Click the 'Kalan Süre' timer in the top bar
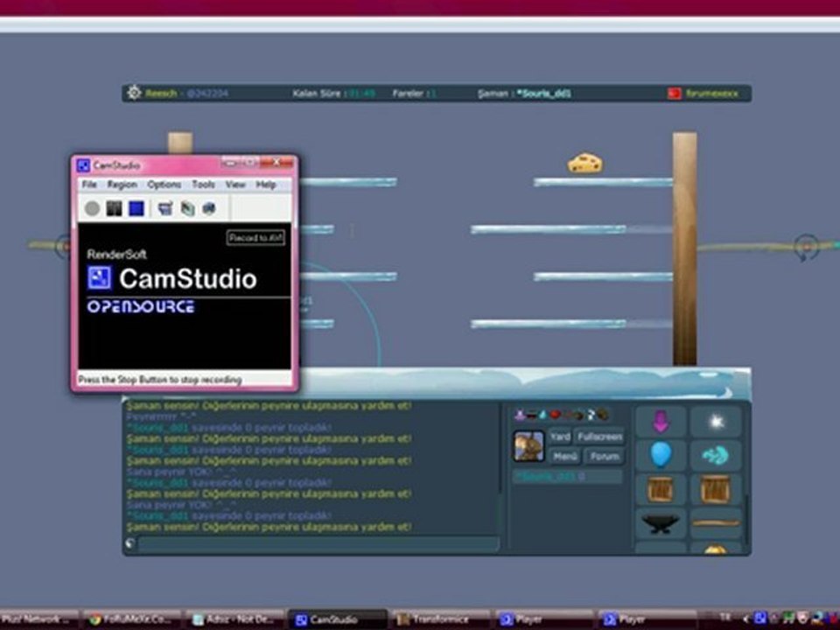840x630 pixels. [x=333, y=94]
